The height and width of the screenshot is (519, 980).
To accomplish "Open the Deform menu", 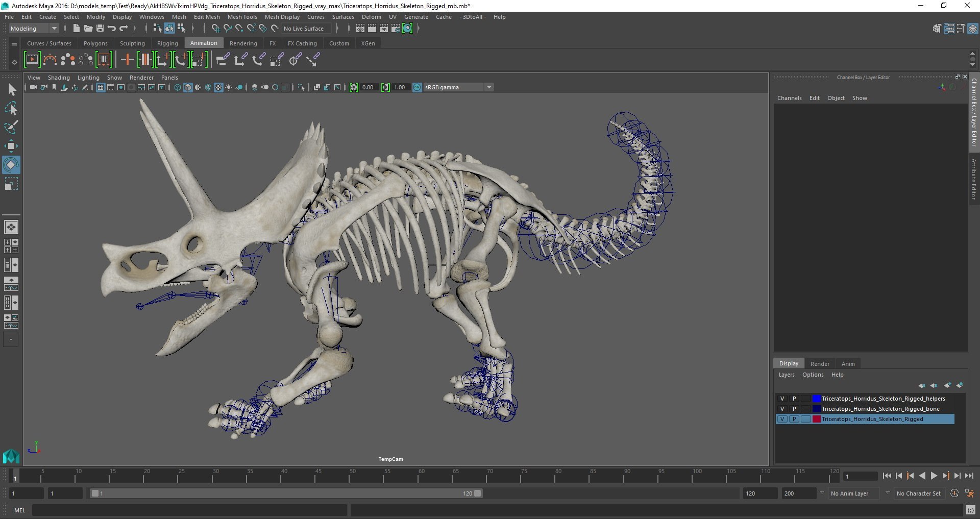I will tap(372, 17).
